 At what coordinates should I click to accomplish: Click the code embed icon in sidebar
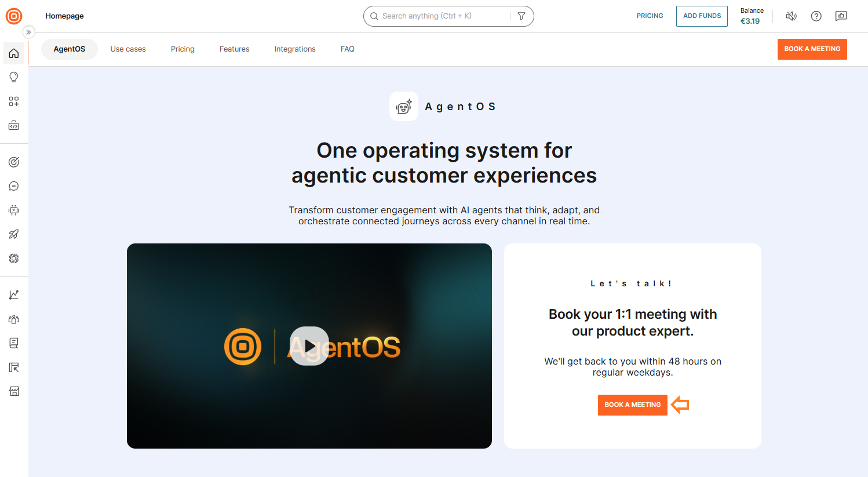14,125
